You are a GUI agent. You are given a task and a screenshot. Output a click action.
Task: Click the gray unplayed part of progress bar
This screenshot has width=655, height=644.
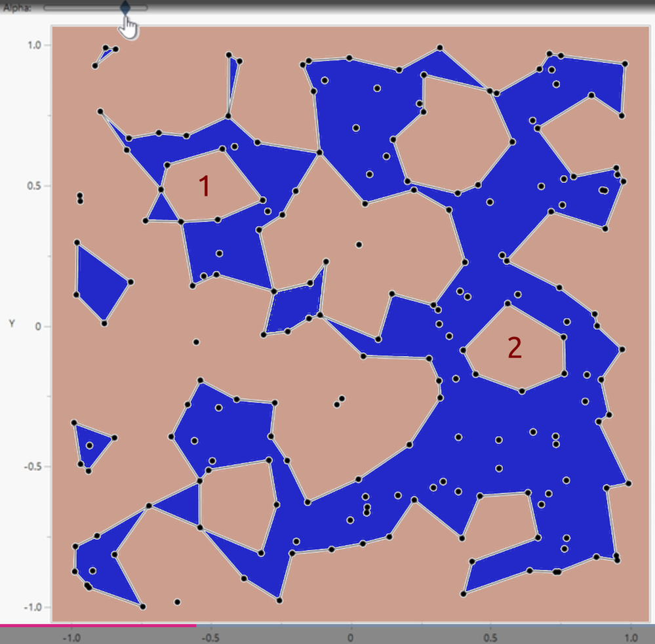coord(426,626)
